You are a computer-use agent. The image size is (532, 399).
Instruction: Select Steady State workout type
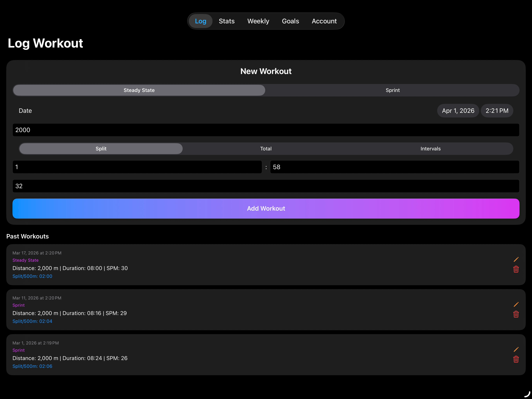pos(139,90)
